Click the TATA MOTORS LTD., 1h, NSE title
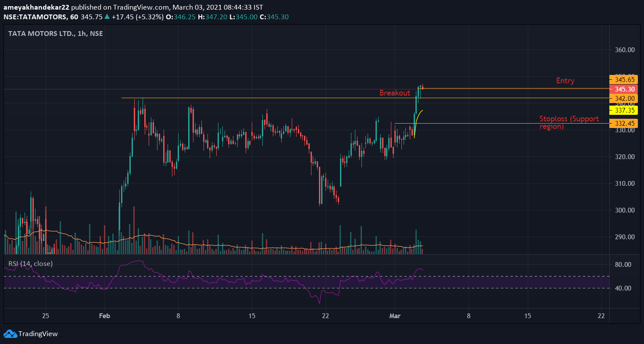 56,33
